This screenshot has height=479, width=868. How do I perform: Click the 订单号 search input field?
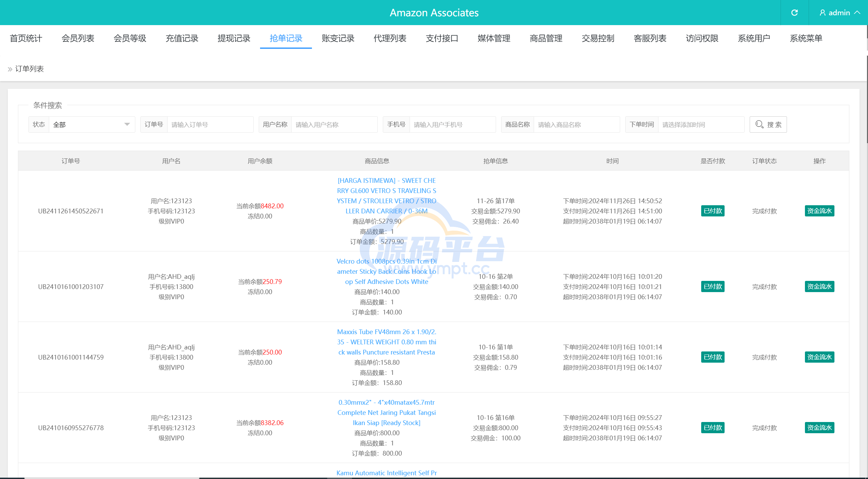tap(210, 124)
